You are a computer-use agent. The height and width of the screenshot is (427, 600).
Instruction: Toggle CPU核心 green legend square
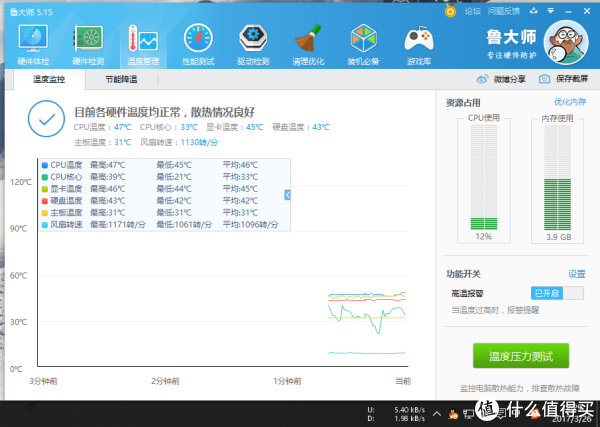click(x=45, y=177)
